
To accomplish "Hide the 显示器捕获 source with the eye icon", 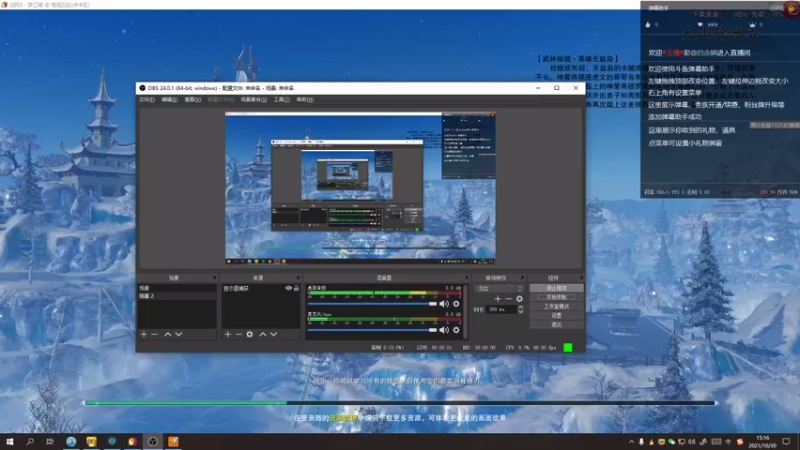I will click(288, 288).
